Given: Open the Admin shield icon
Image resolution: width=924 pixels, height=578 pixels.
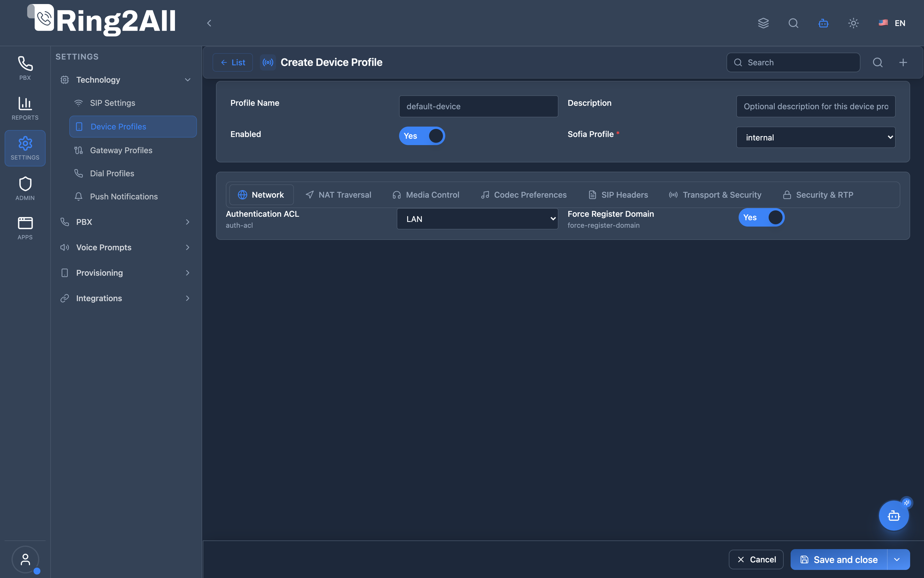Looking at the screenshot, I should [25, 188].
